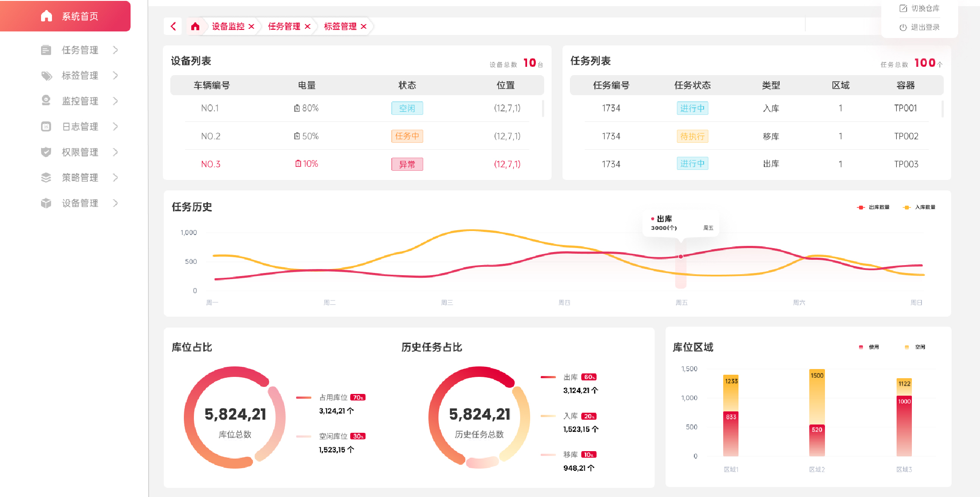Click the device list scrollbar
The width and height of the screenshot is (980, 497).
click(543, 109)
